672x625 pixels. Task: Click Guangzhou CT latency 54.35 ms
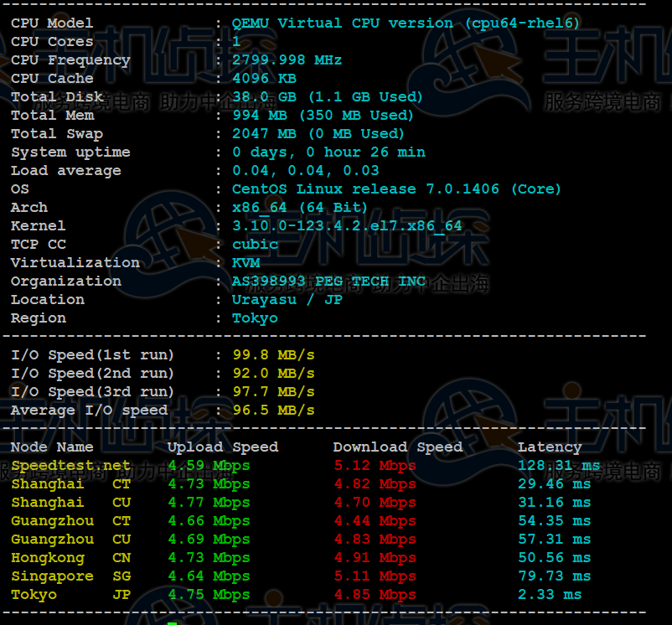pyautogui.click(x=554, y=520)
